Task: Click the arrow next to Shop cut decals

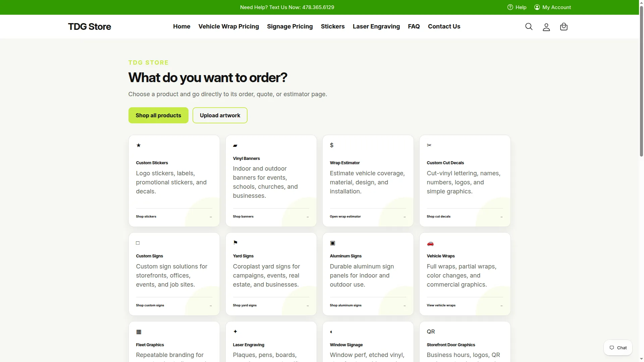Action: click(x=501, y=217)
